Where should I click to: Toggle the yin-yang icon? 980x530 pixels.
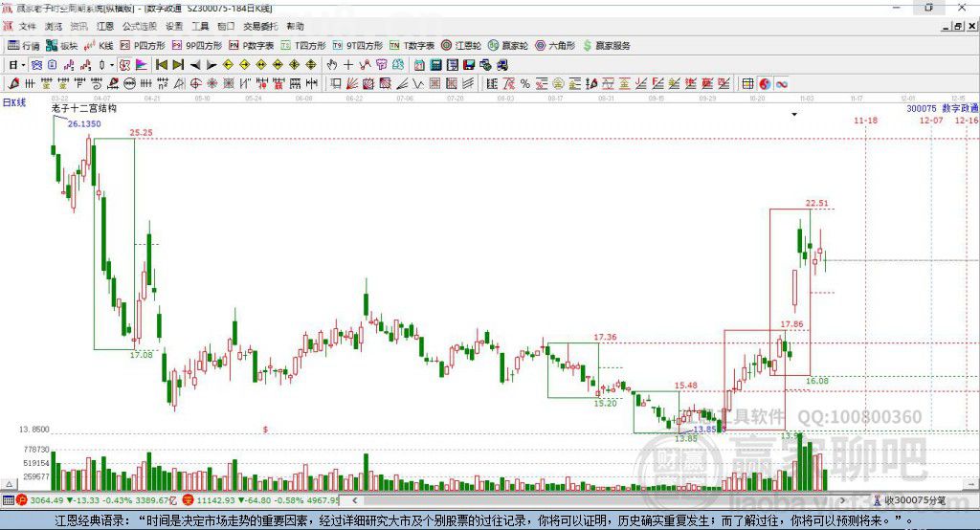point(765,84)
